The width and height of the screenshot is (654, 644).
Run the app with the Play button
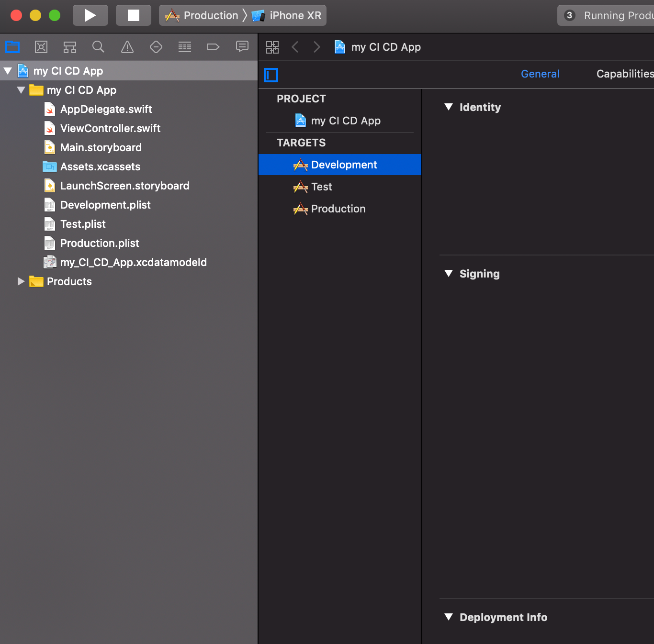(x=90, y=15)
